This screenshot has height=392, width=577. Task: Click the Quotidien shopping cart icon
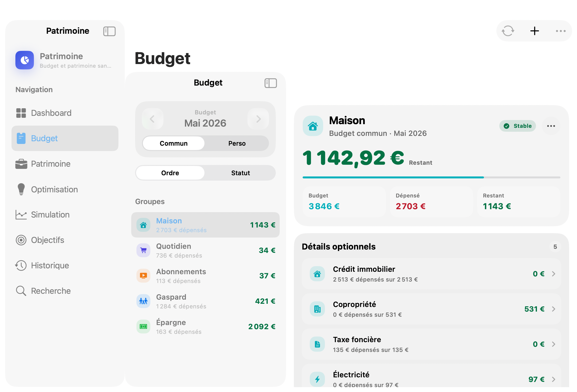[x=143, y=250]
